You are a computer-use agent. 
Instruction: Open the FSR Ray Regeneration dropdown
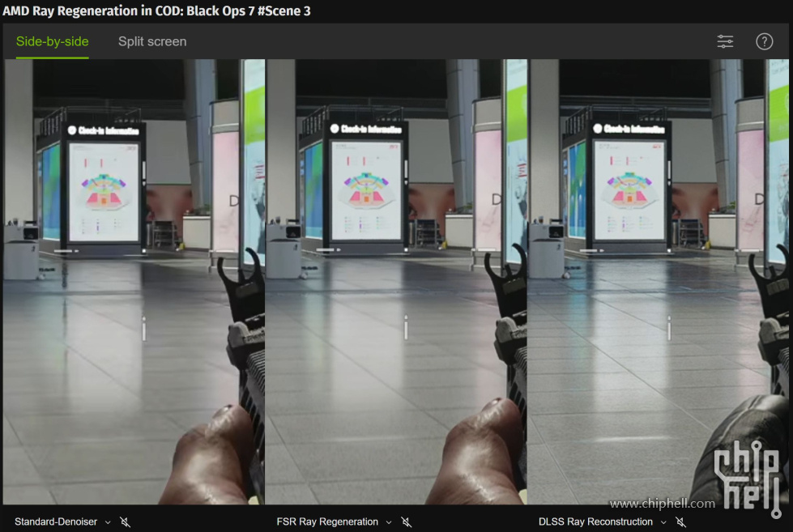(x=390, y=522)
